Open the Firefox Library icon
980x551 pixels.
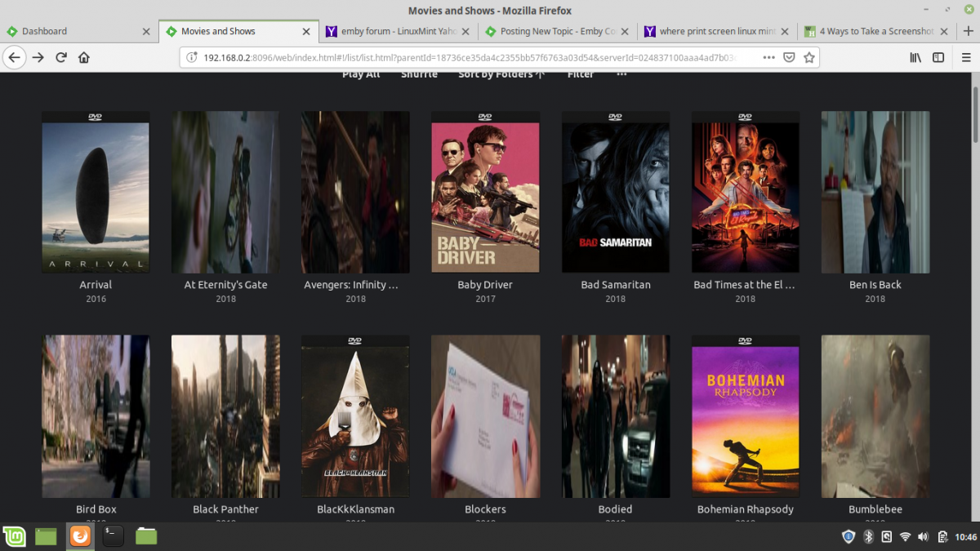(x=915, y=58)
